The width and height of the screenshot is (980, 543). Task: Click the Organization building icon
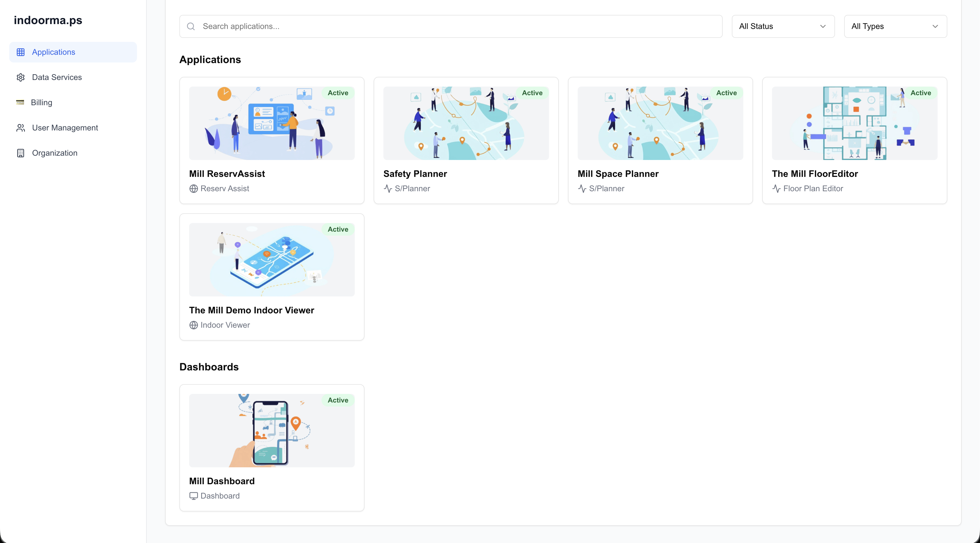(21, 153)
